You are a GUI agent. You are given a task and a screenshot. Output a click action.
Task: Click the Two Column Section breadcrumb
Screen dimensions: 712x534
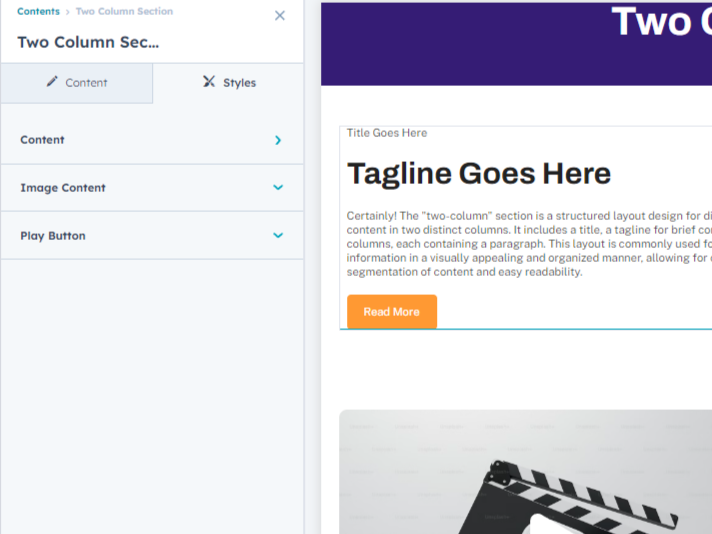point(124,12)
